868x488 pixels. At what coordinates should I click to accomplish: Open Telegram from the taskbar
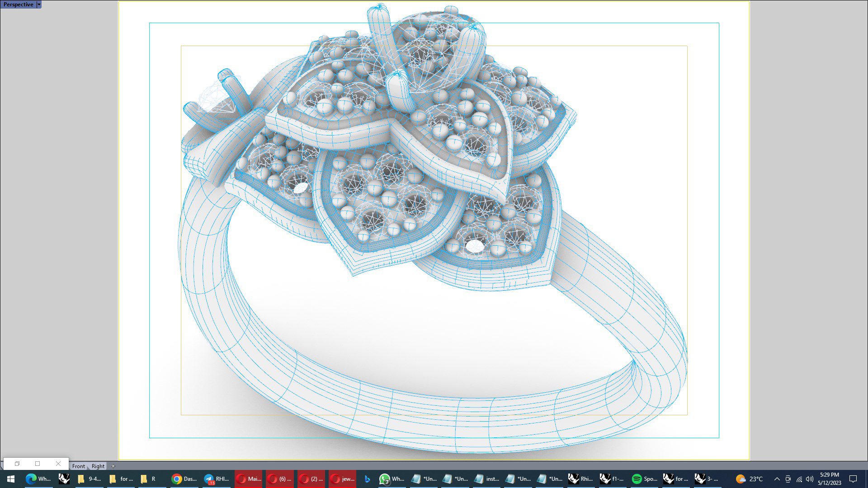coord(216,479)
